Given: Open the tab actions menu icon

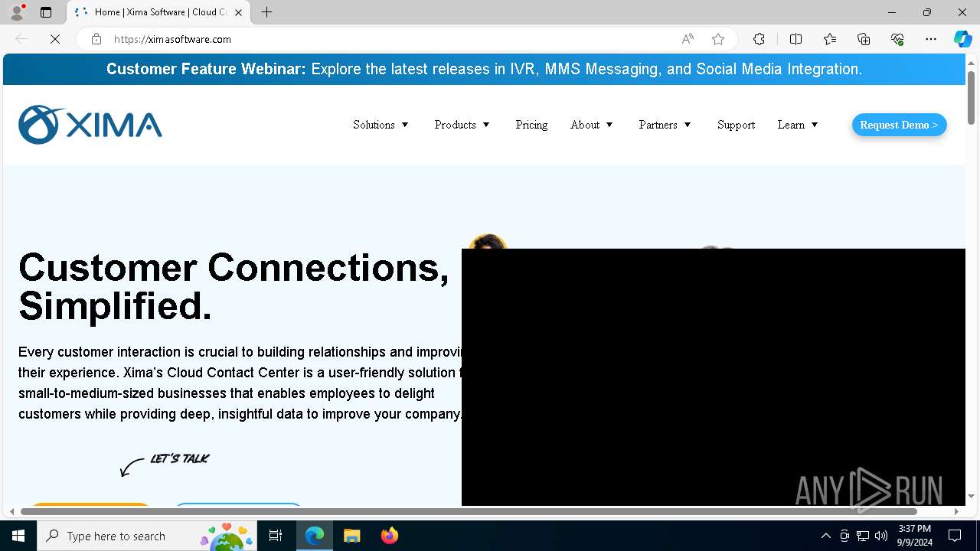Looking at the screenshot, I should coord(46,12).
